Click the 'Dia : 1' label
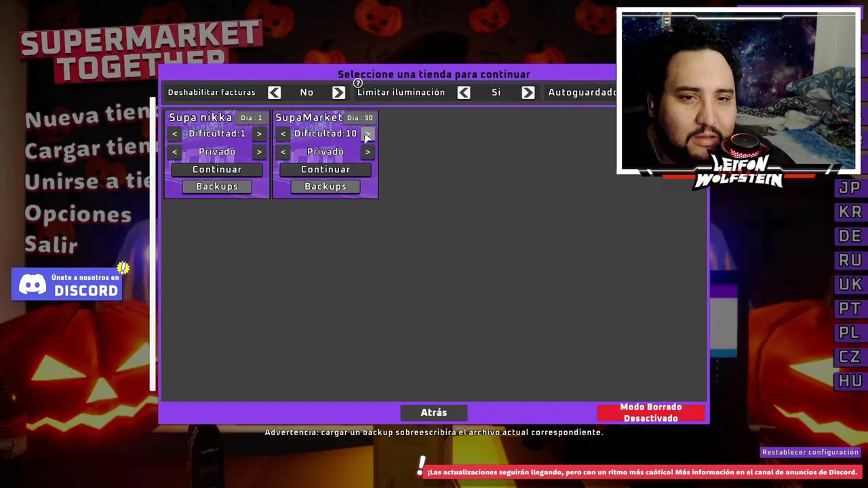Viewport: 868px width, 488px height. coord(251,118)
